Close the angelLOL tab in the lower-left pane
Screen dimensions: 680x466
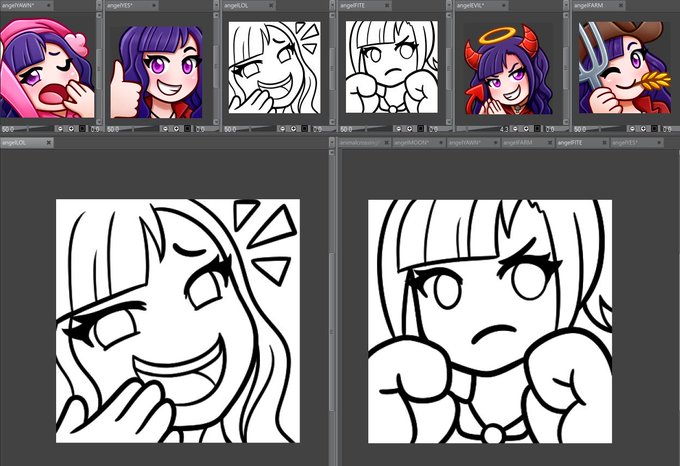(x=49, y=142)
